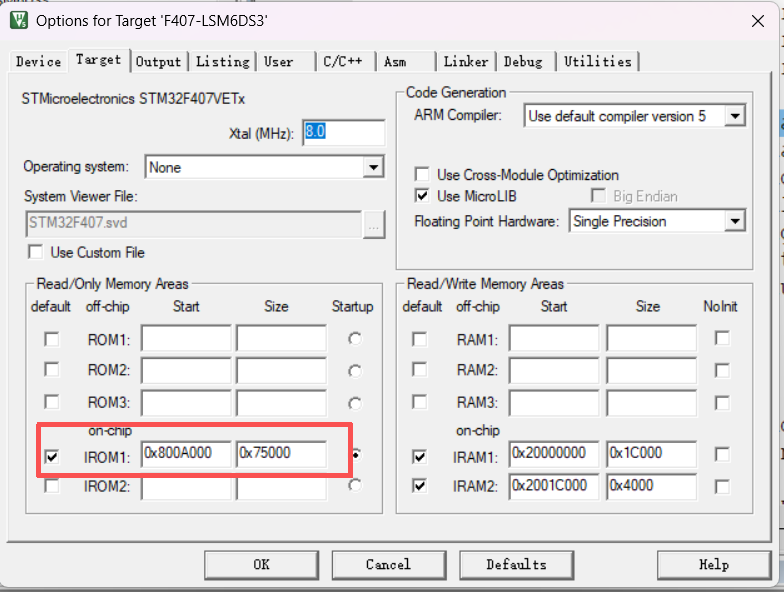
Task: Click the IRAM1 Start field 0x20000000
Action: [x=554, y=454]
